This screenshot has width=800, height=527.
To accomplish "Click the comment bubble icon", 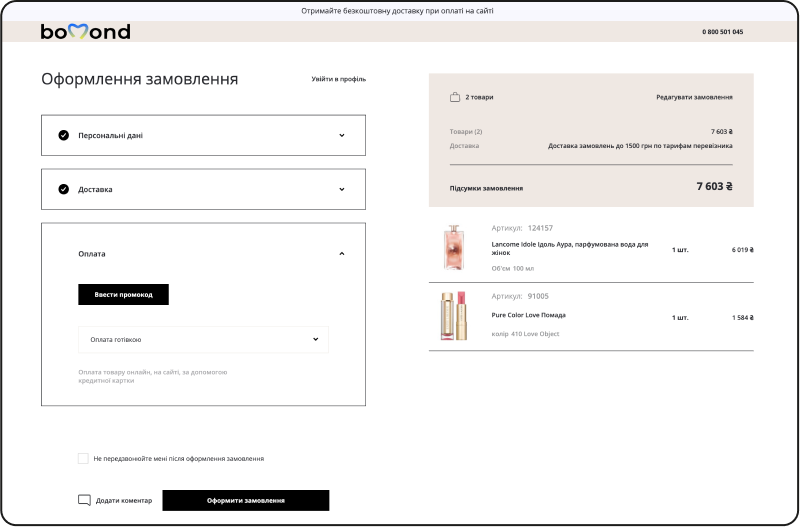I will coord(84,500).
